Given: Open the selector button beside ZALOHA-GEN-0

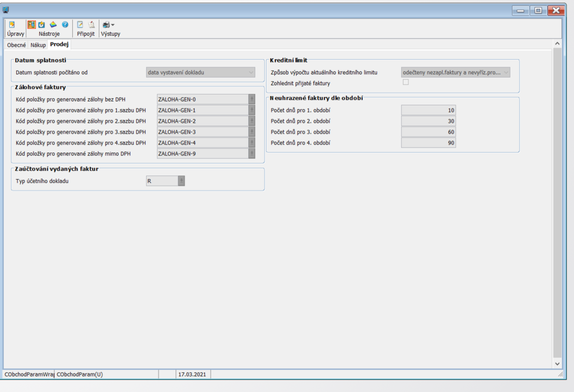Looking at the screenshot, I should tap(251, 99).
